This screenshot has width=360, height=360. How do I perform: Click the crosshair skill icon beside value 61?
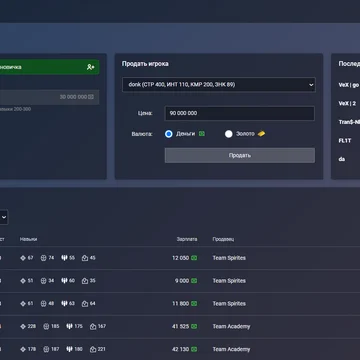coord(23,304)
